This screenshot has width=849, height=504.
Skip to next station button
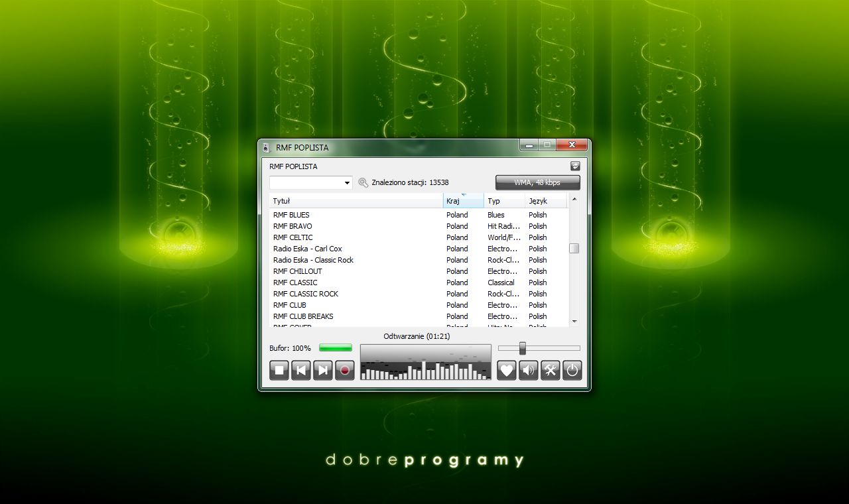click(x=323, y=370)
